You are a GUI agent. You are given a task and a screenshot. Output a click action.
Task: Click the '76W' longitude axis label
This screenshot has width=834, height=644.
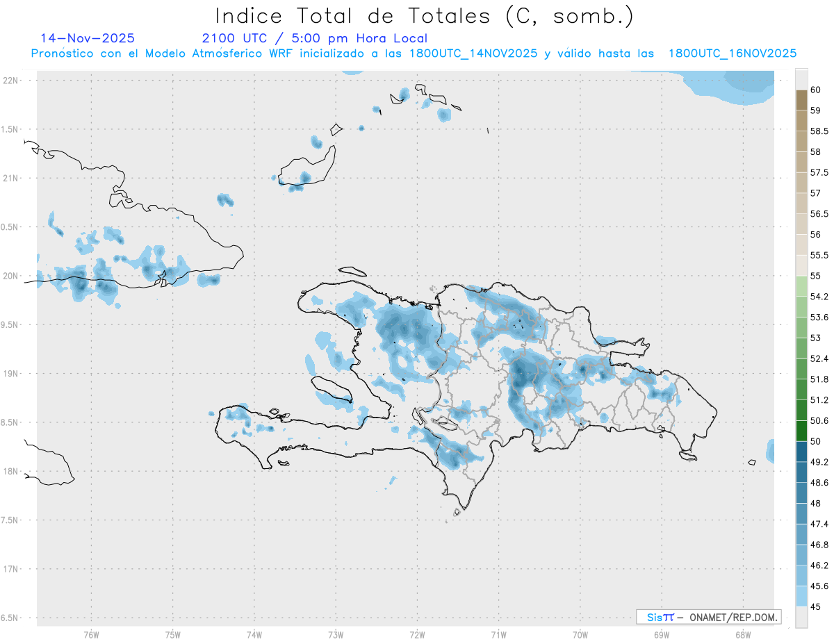click(x=91, y=635)
